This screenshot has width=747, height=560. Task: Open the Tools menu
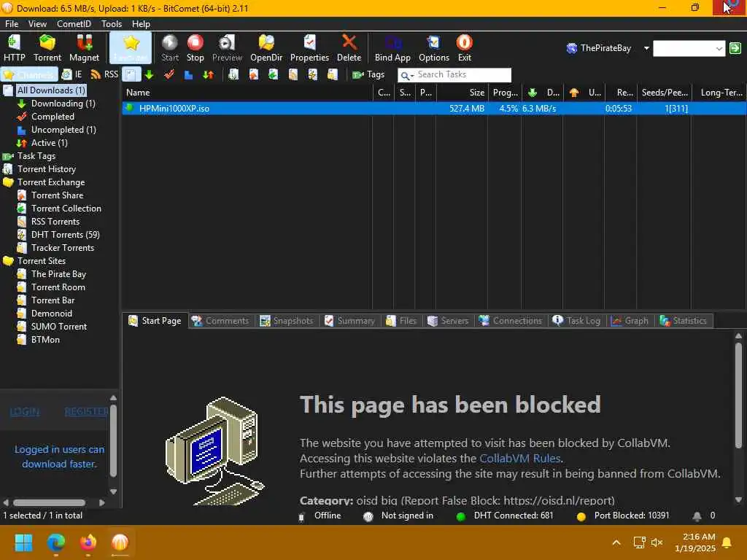click(112, 24)
